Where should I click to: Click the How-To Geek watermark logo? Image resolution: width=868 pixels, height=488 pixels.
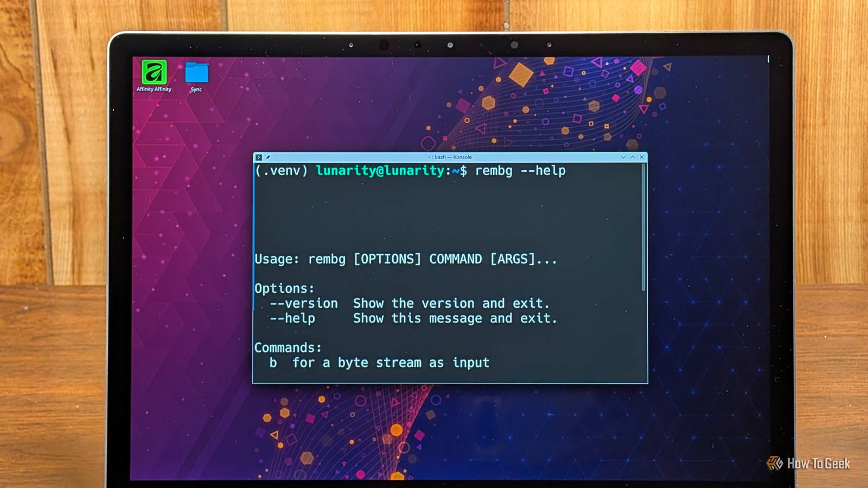coord(808,464)
